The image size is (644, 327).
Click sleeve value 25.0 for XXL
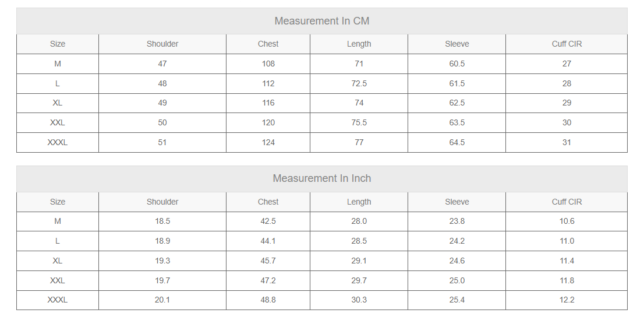coord(457,280)
